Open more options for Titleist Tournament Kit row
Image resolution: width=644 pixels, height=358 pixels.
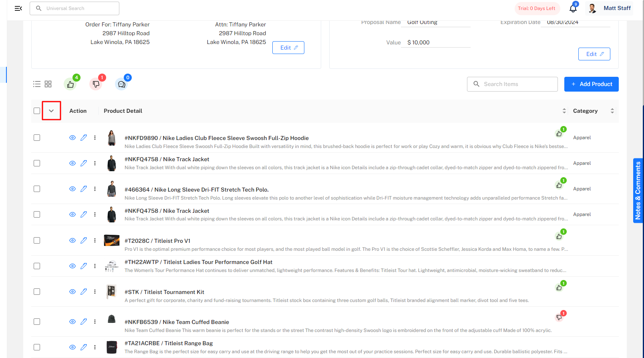pos(95,292)
